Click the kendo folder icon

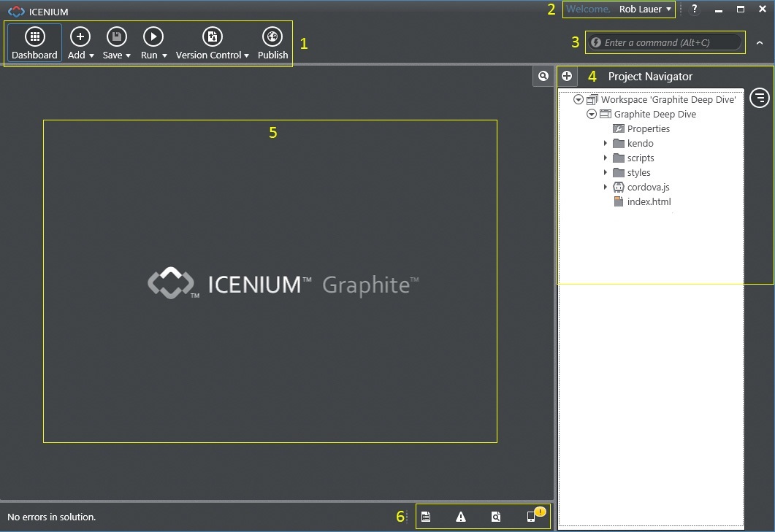tap(618, 143)
